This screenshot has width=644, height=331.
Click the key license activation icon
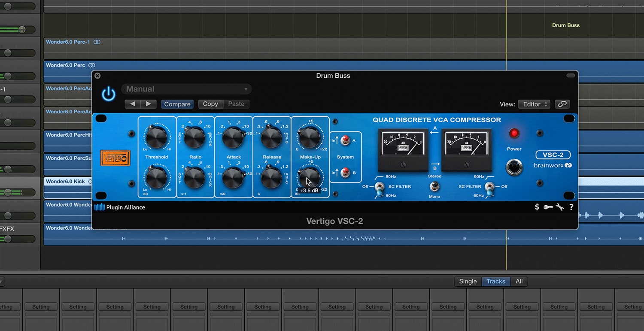pyautogui.click(x=548, y=207)
